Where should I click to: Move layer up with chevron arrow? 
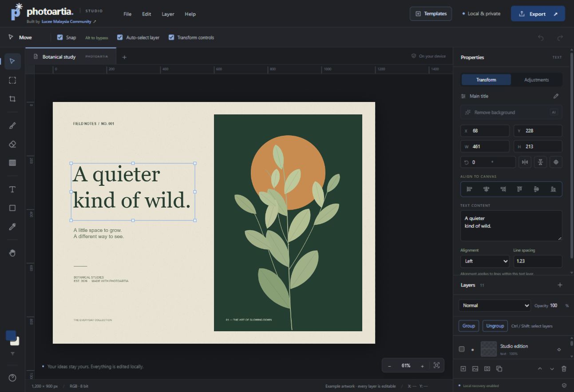point(540,368)
